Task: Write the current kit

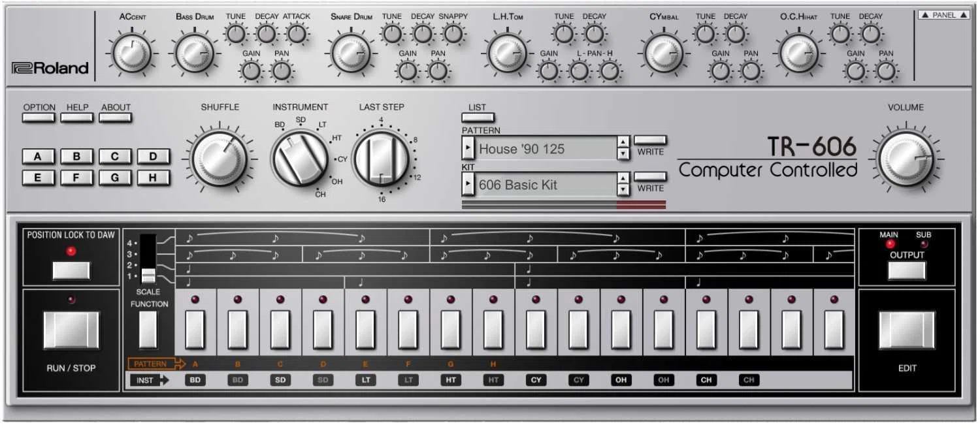Action: point(650,177)
